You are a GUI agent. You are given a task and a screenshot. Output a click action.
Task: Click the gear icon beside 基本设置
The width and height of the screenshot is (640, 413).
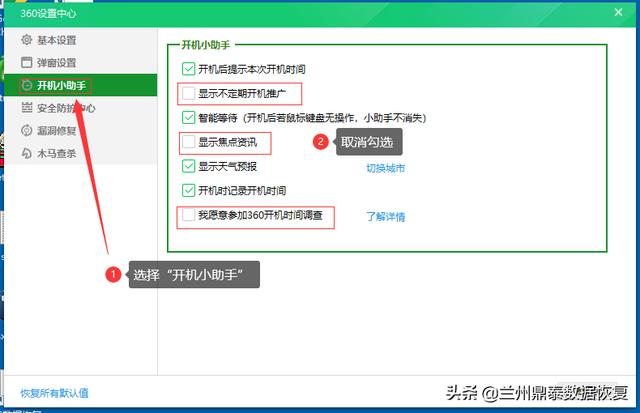[x=26, y=40]
